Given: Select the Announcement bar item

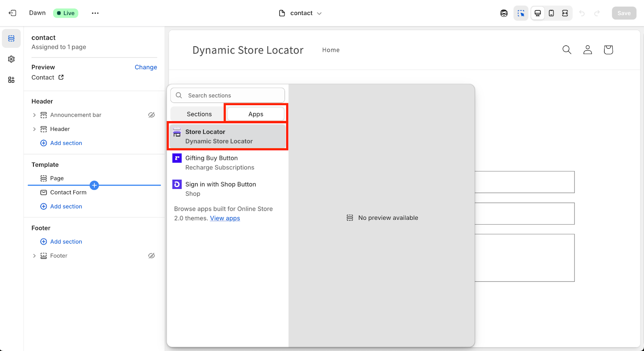Looking at the screenshot, I should (76, 115).
